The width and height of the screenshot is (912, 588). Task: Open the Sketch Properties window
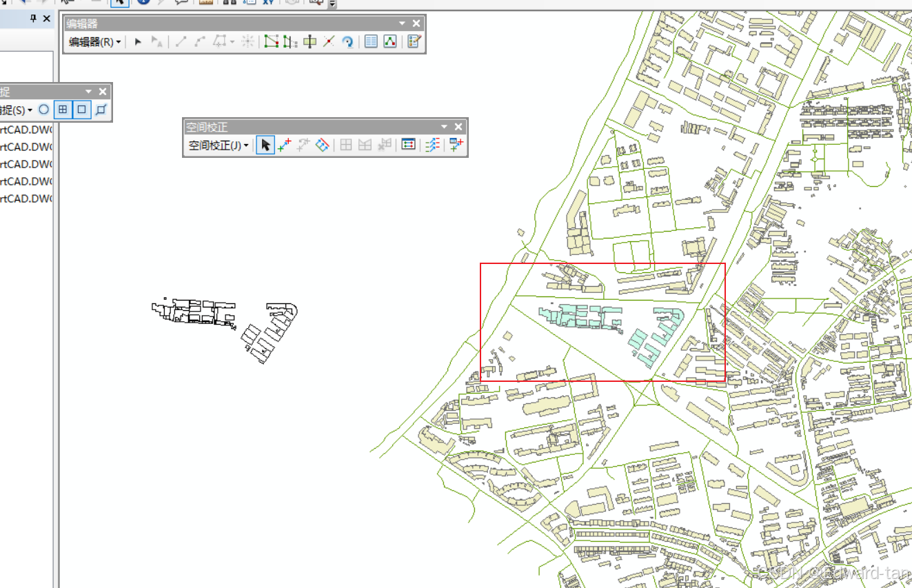pos(390,42)
